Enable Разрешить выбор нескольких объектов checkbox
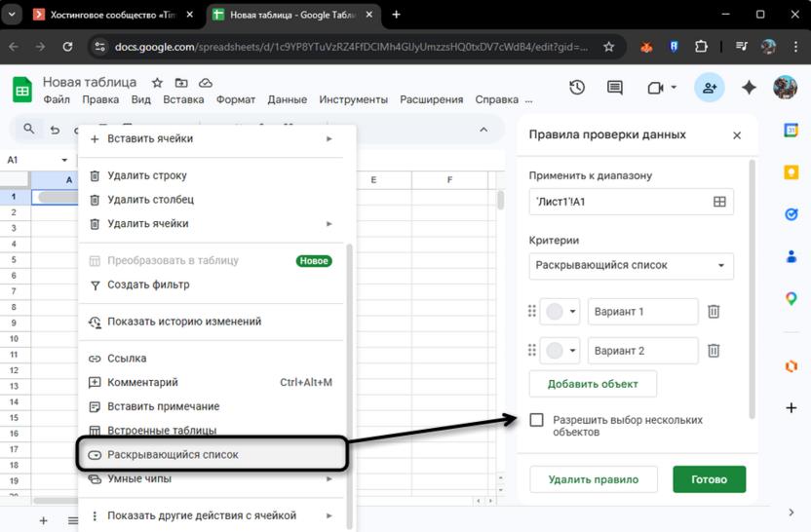This screenshot has width=811, height=532. 536,420
